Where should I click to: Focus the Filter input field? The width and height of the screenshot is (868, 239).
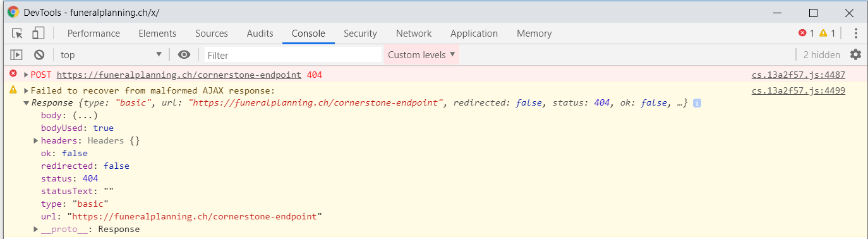pos(293,55)
